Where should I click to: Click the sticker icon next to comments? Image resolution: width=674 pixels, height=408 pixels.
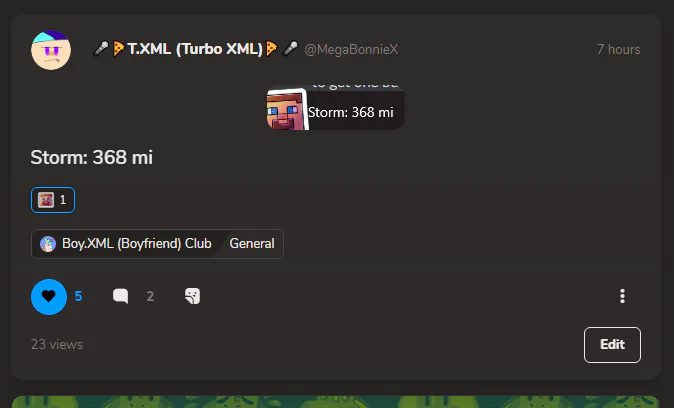point(193,296)
